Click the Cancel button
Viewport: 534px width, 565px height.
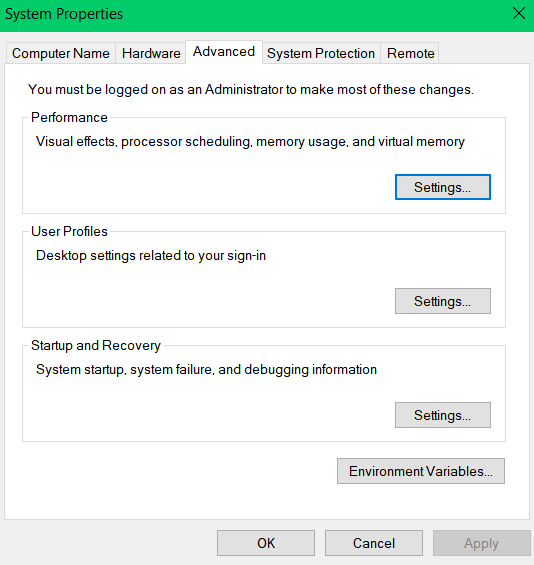click(x=374, y=543)
